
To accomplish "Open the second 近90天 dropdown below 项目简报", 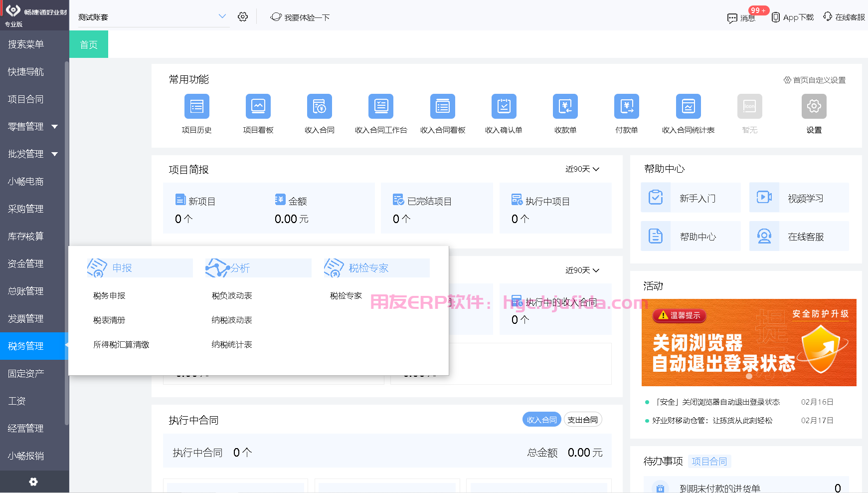I will tap(582, 270).
